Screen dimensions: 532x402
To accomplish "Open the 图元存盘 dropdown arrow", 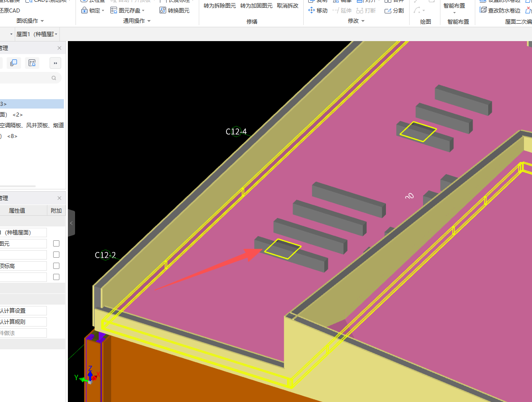I will click(x=143, y=11).
